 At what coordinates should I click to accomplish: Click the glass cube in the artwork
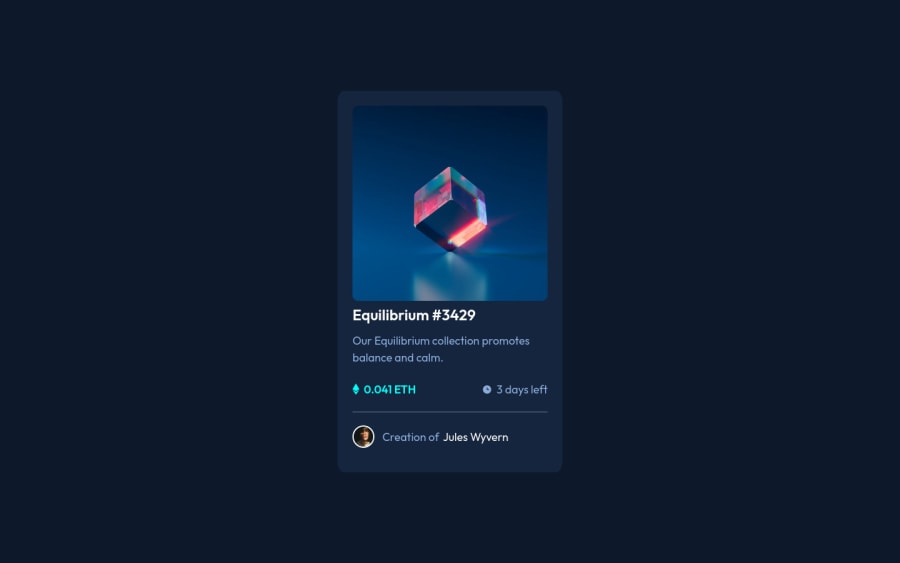(451, 209)
